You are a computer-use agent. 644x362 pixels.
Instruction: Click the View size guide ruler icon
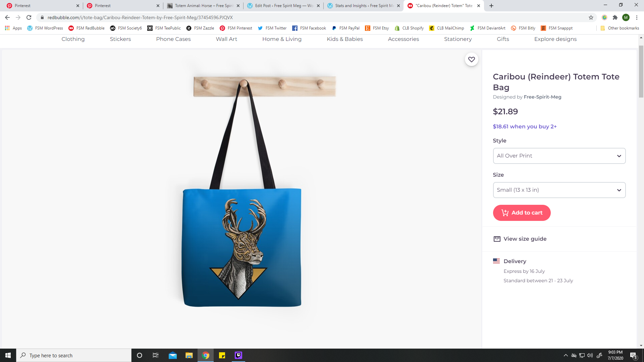[x=497, y=239]
